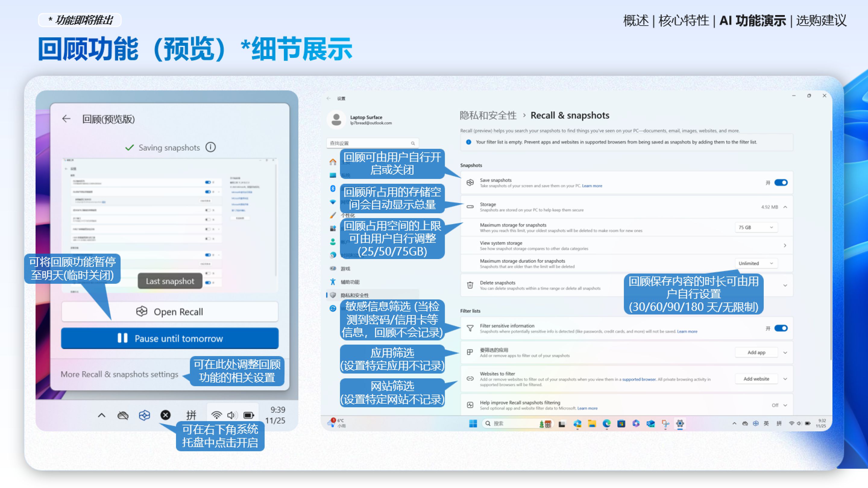This screenshot has width=868, height=488.
Task: Click the 拼 input method icon next to 9:39 clock
Action: click(191, 415)
